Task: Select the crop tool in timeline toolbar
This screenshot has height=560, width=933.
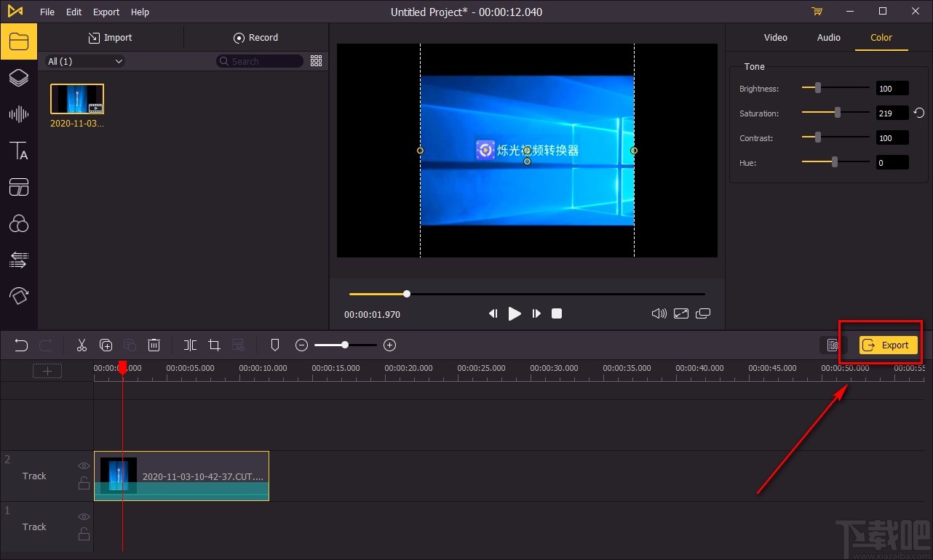Action: point(214,345)
